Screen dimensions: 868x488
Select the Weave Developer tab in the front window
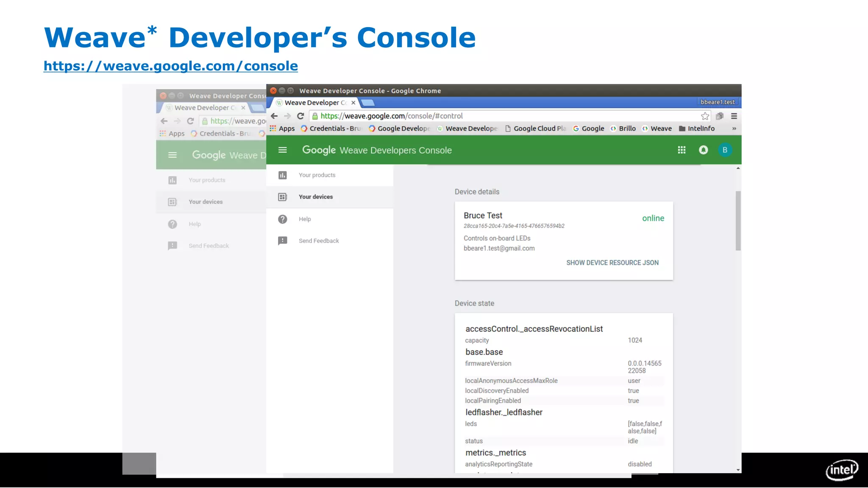(x=315, y=103)
